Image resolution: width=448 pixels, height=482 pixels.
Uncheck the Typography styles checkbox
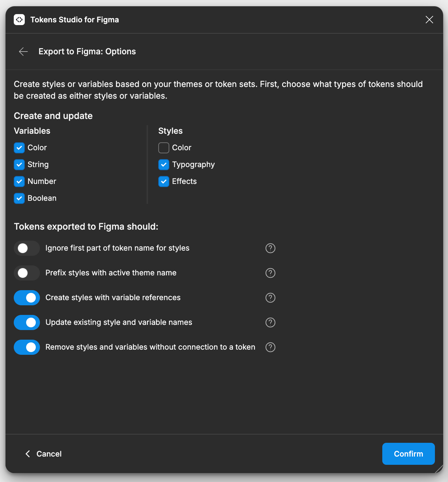164,165
